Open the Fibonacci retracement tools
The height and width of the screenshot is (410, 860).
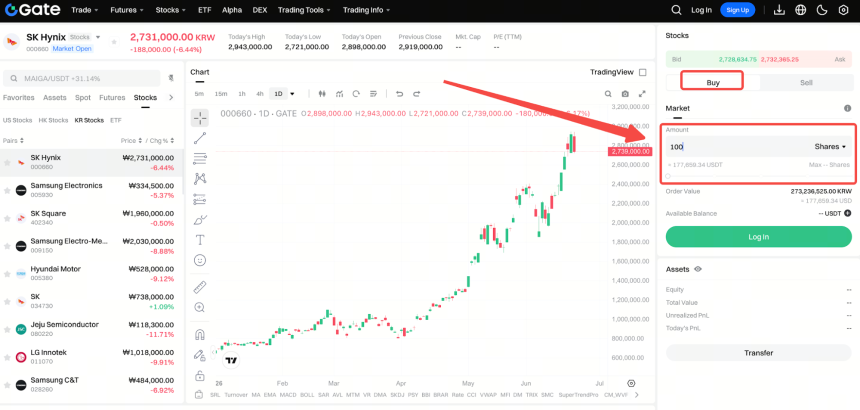[x=200, y=159]
